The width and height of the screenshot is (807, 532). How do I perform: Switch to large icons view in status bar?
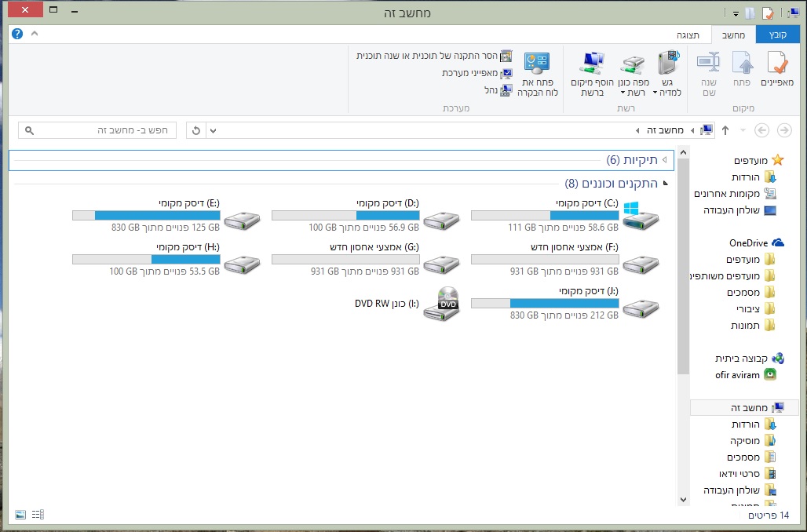coord(20,515)
